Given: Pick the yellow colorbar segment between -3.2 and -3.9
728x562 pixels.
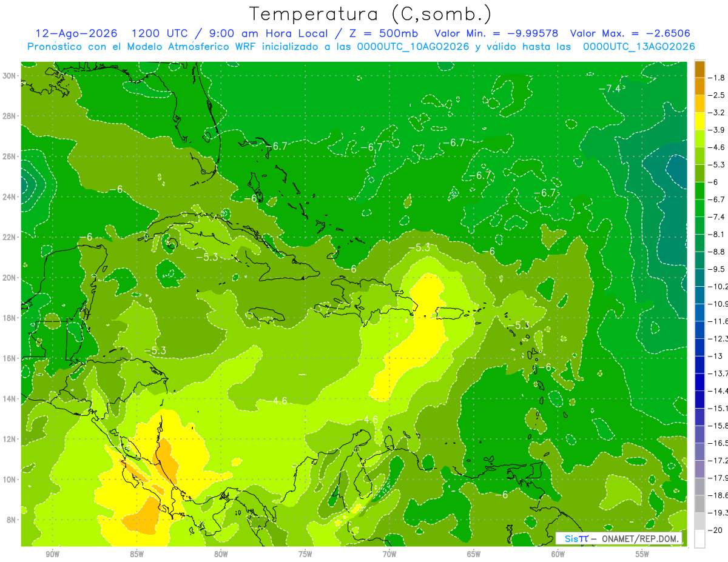Looking at the screenshot, I should point(699,121).
